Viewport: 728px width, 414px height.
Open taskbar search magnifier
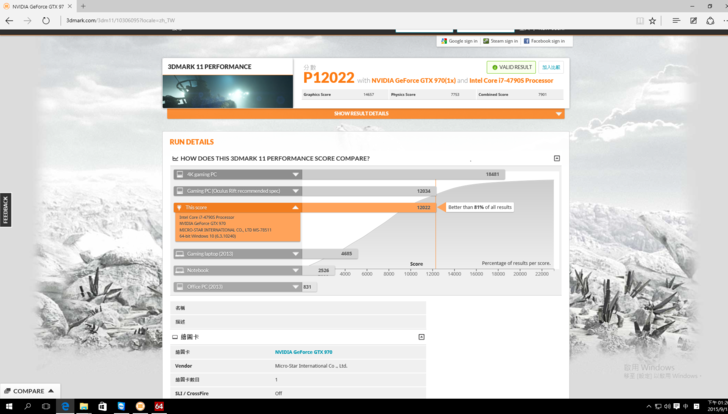(x=27, y=406)
